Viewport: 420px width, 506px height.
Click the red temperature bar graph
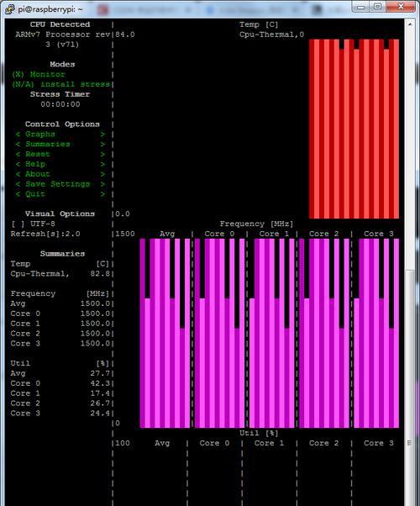point(354,129)
